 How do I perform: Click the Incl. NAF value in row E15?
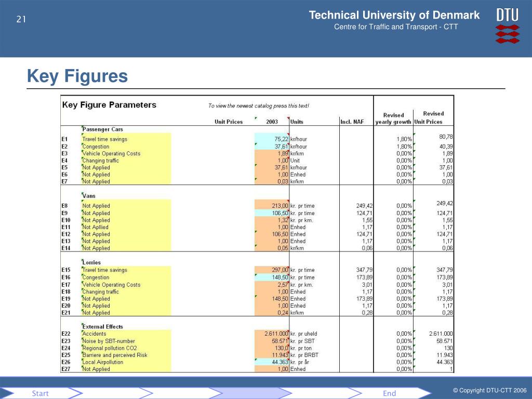364,270
